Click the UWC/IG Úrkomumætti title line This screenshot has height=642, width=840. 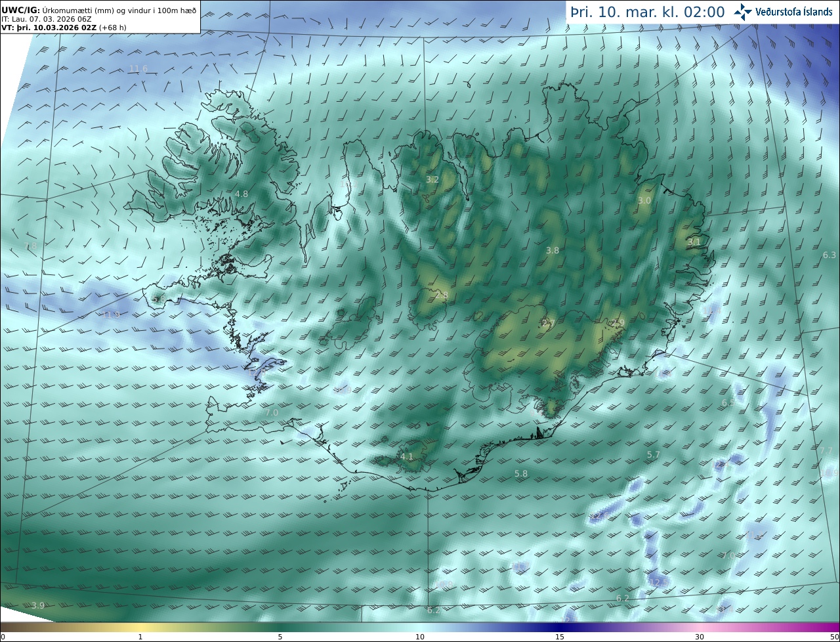pos(99,10)
